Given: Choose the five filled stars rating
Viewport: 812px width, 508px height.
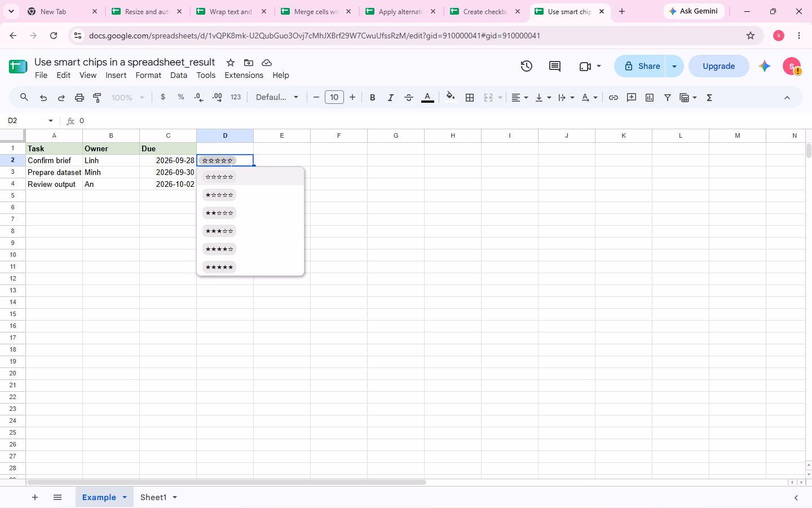Looking at the screenshot, I should (219, 267).
